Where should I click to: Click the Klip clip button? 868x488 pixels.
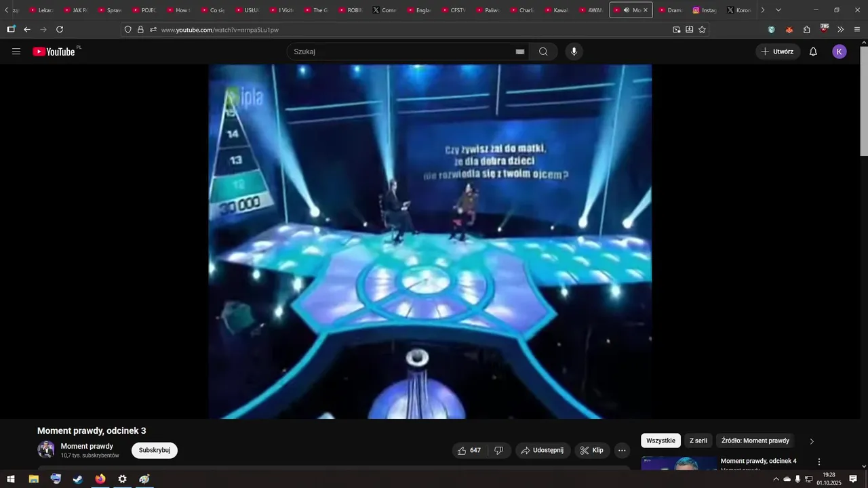click(592, 450)
